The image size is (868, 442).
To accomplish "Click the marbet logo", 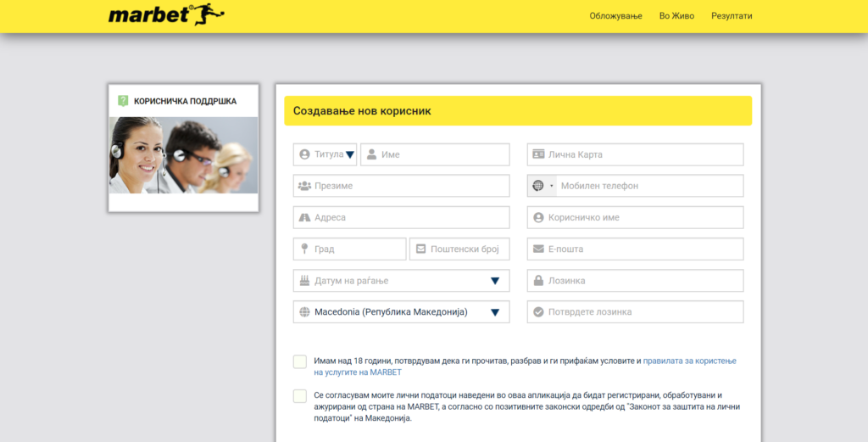I will 166,15.
